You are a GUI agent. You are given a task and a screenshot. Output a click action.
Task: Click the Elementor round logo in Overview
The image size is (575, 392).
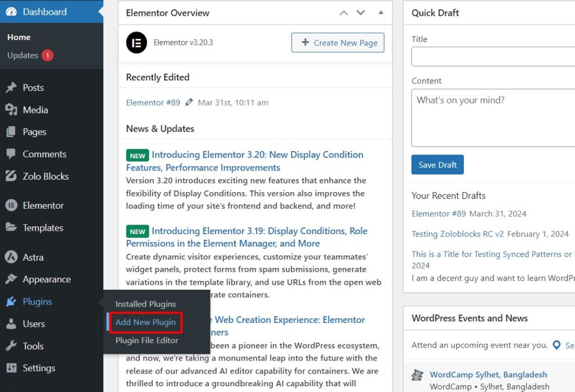point(136,43)
